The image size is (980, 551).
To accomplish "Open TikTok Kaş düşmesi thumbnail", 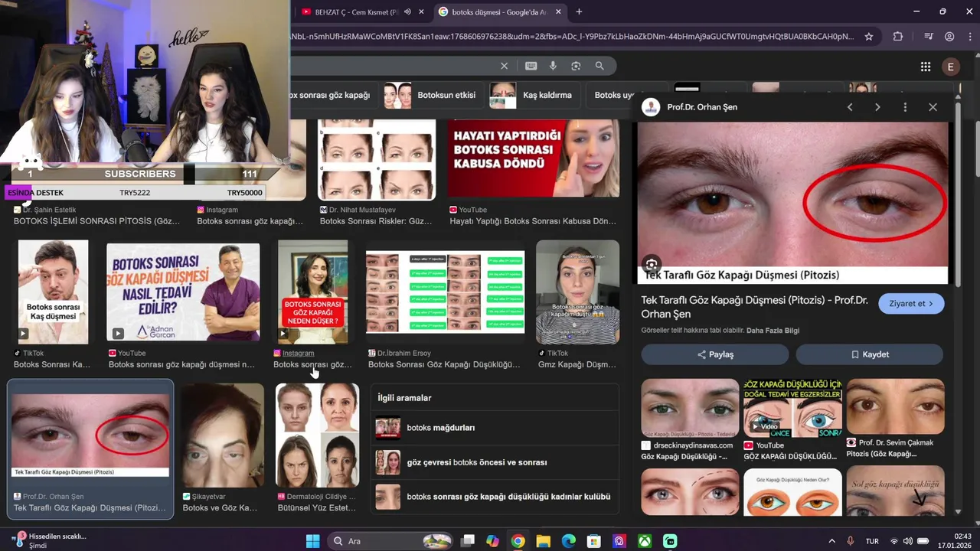I will coord(53,292).
